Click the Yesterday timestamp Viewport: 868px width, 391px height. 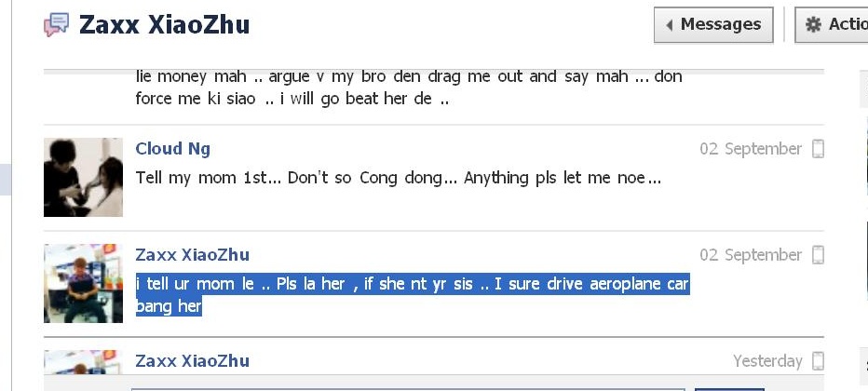point(767,361)
